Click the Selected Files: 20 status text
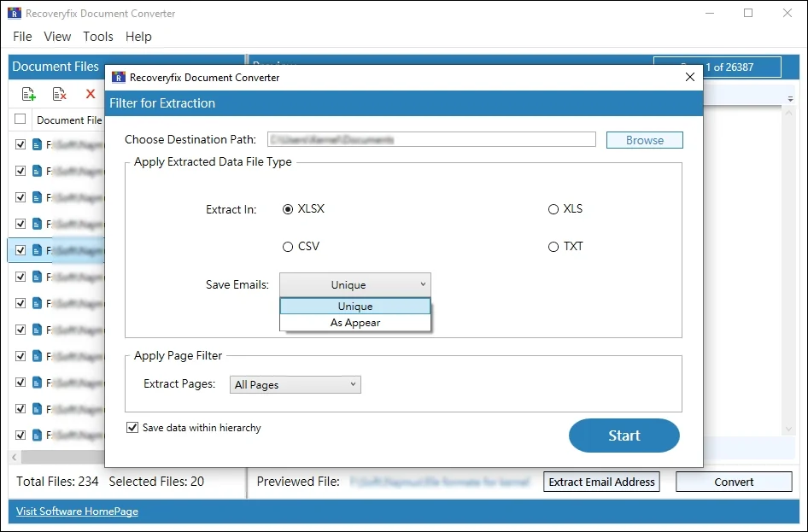The width and height of the screenshot is (808, 532). [156, 482]
